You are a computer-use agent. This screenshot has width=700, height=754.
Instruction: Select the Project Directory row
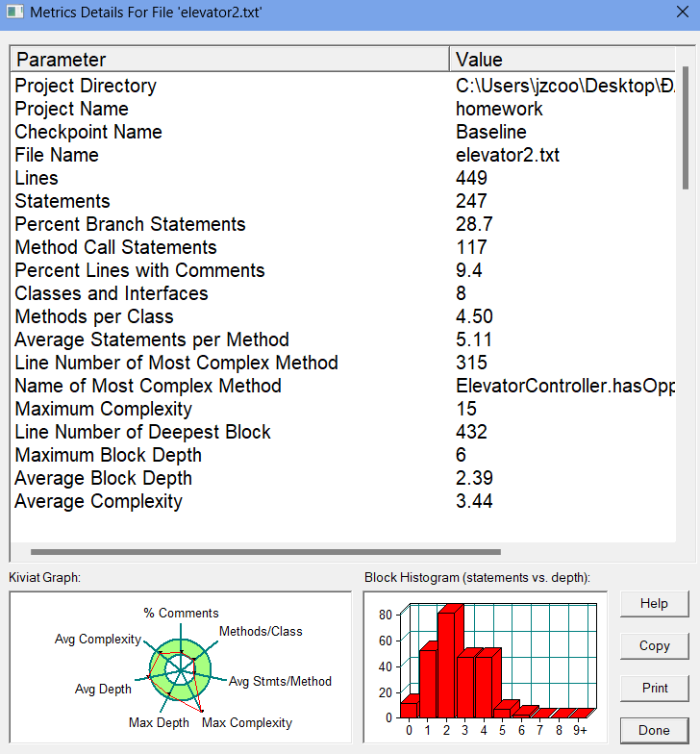coord(343,86)
